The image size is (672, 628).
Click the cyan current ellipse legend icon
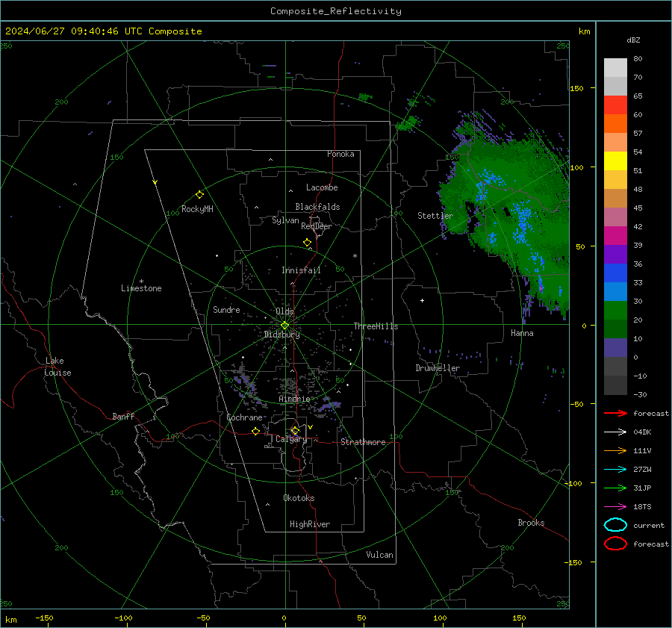[x=615, y=525]
